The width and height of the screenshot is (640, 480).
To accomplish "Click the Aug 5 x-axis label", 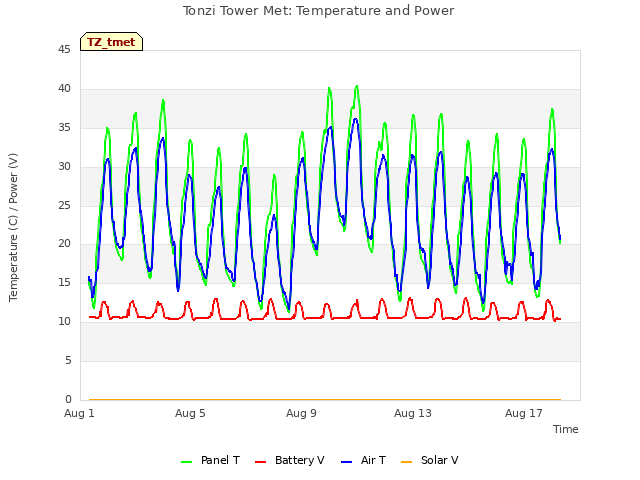I will pyautogui.click(x=190, y=413).
